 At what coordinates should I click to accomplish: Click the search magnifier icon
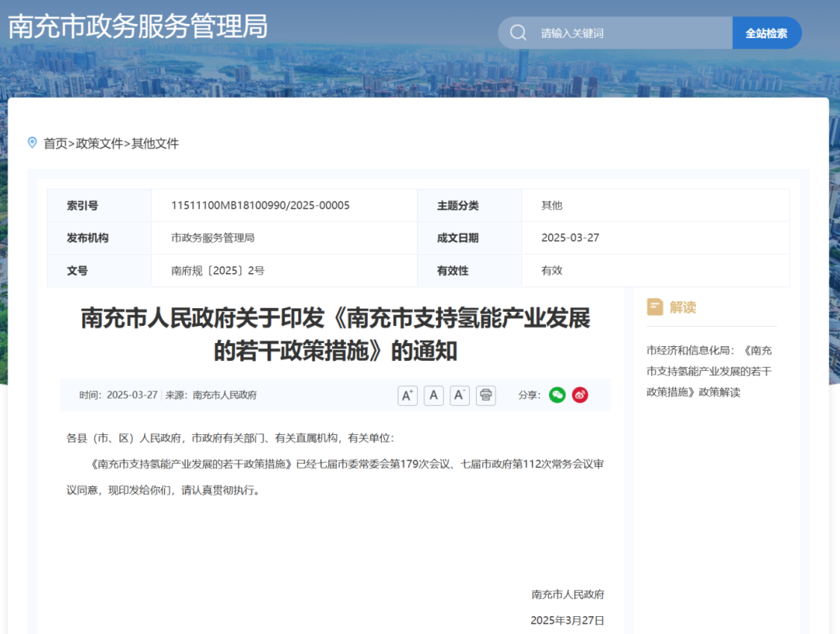[x=518, y=32]
